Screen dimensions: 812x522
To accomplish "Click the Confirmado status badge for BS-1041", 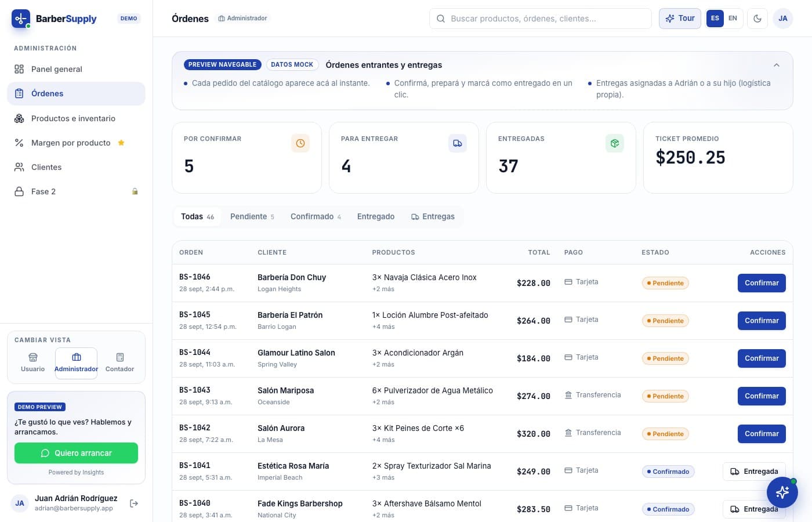I will point(668,472).
